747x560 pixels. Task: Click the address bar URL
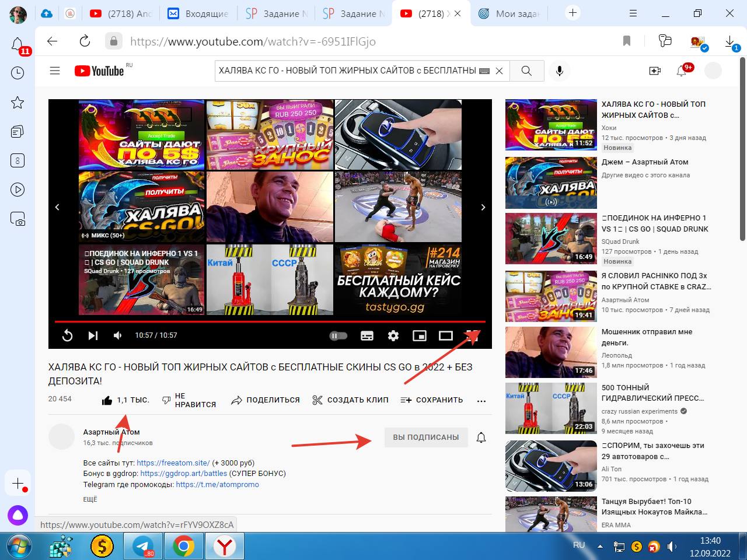point(253,41)
